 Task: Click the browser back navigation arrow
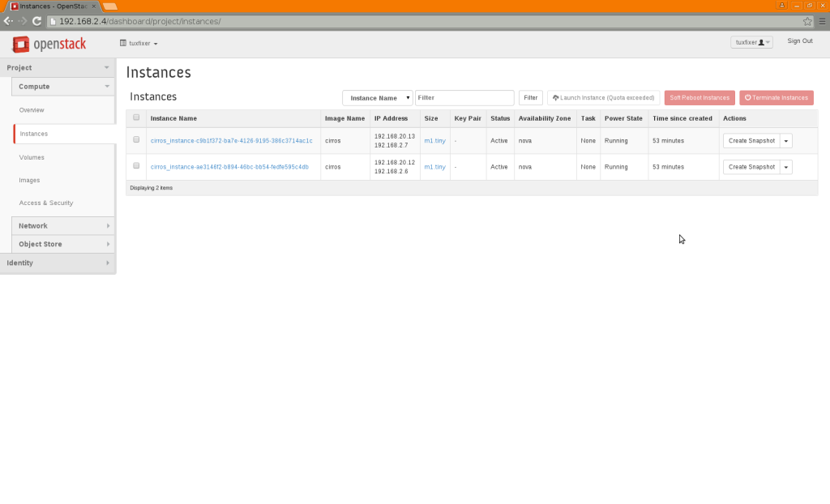click(x=8, y=21)
